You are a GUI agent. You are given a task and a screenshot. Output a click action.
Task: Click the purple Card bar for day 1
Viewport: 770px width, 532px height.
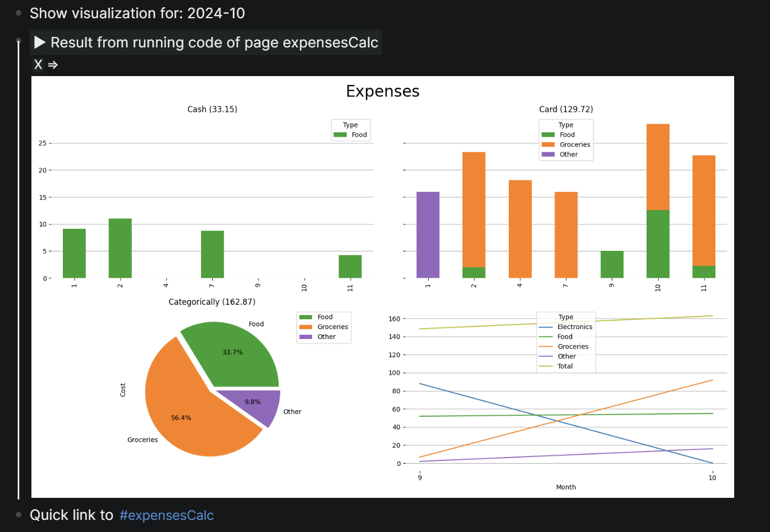pyautogui.click(x=428, y=235)
